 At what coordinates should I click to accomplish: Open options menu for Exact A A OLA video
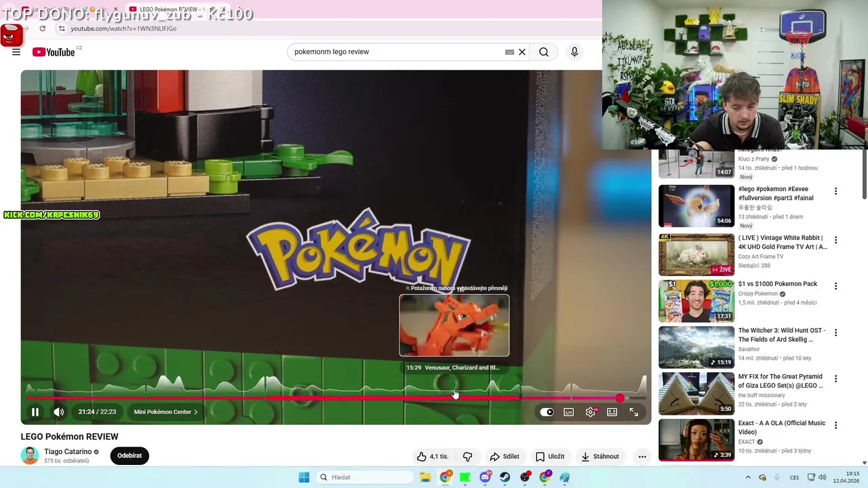835,426
